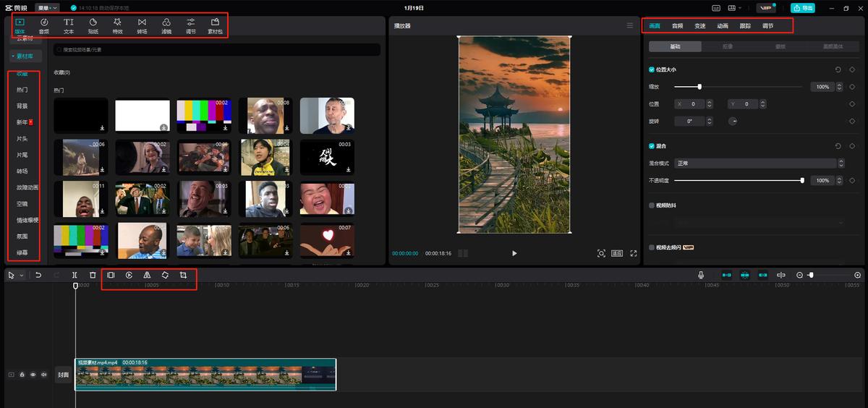Click the mirror flip icon in timeline toolbar
Screen dimensions: 868x408
[x=147, y=275]
